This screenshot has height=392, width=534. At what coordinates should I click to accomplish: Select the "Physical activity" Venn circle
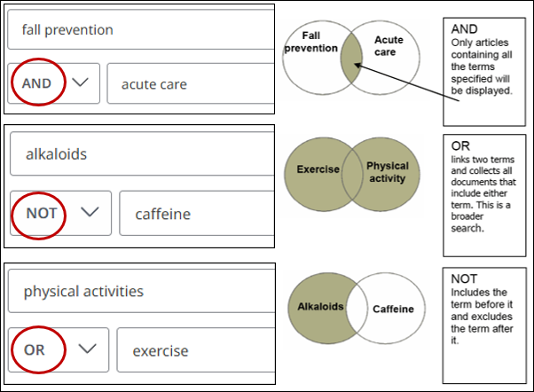[392, 172]
